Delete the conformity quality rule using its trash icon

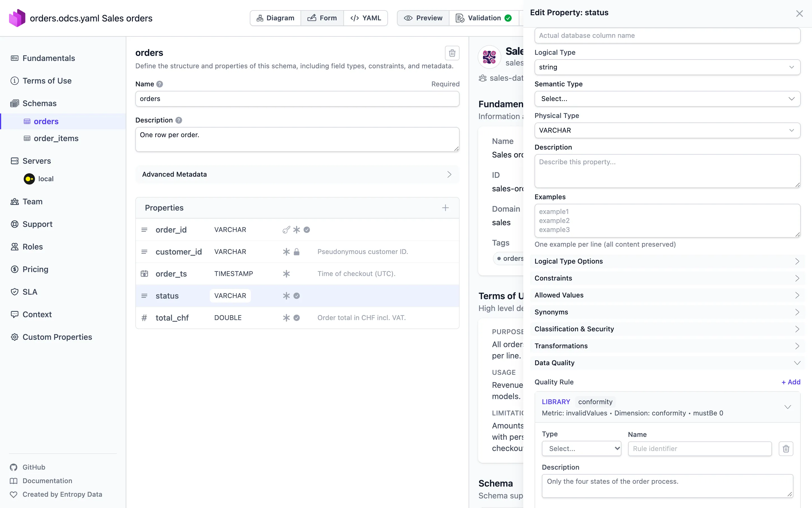point(786,448)
